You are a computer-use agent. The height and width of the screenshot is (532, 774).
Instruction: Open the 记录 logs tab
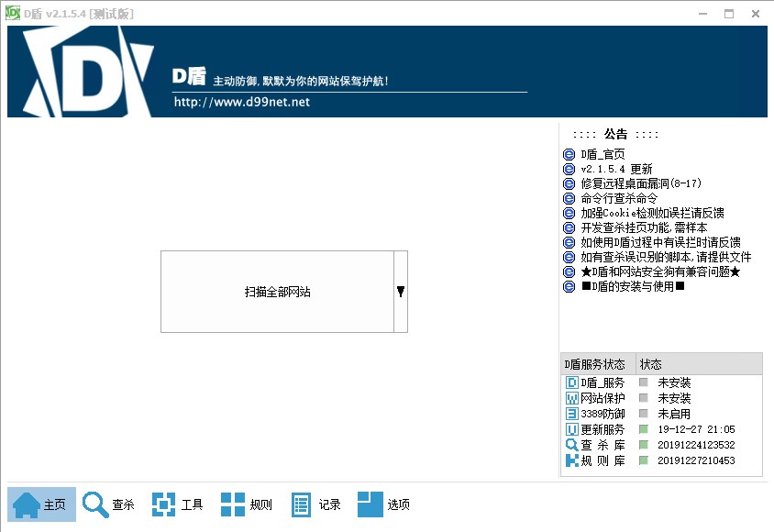pos(315,504)
